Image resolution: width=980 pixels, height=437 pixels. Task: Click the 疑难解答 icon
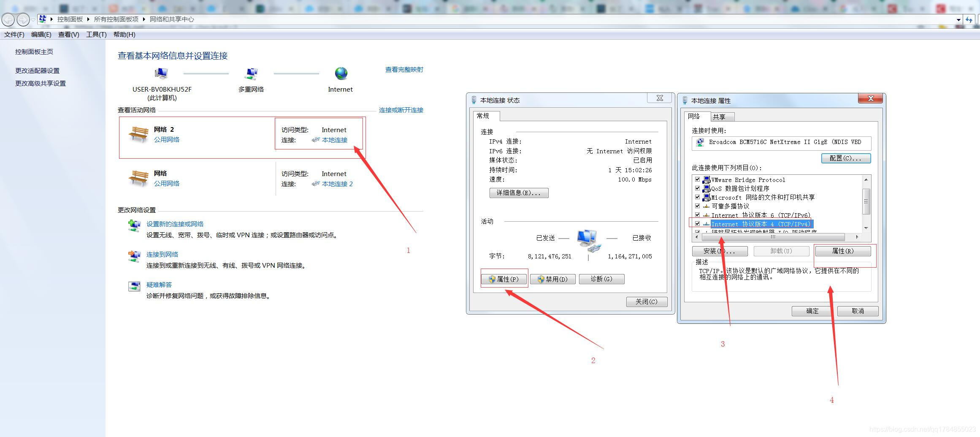click(x=134, y=286)
